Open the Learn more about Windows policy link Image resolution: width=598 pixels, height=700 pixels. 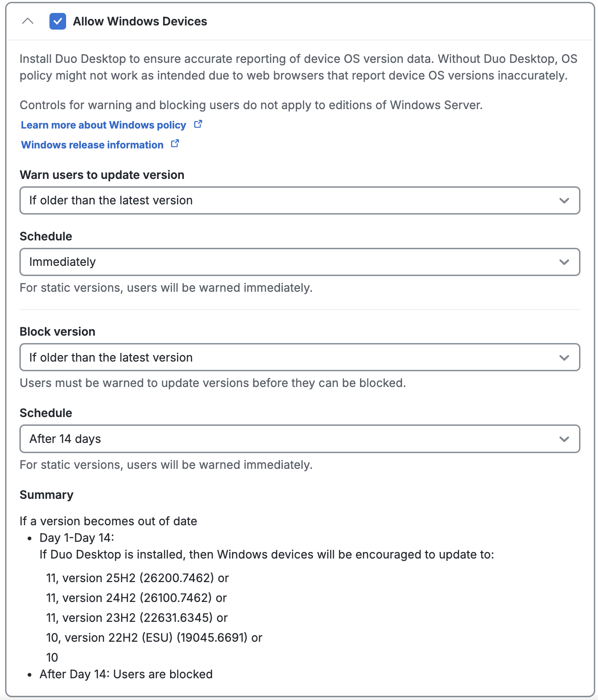point(104,124)
